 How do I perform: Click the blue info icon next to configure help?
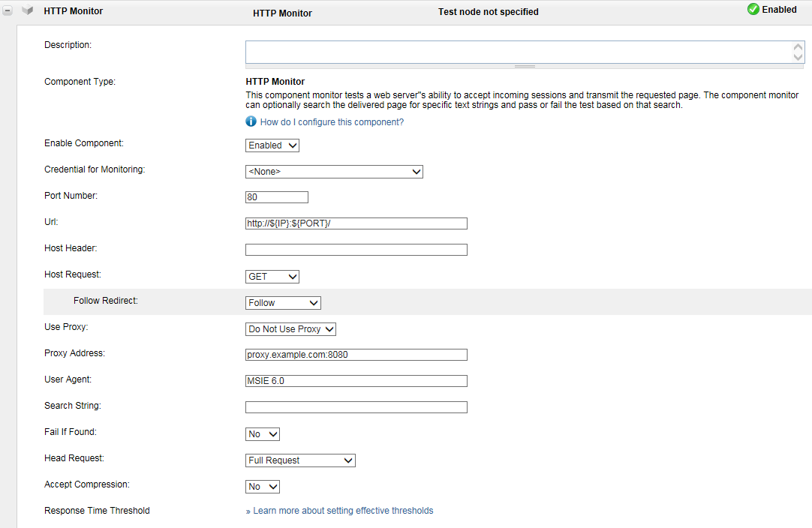click(x=251, y=121)
